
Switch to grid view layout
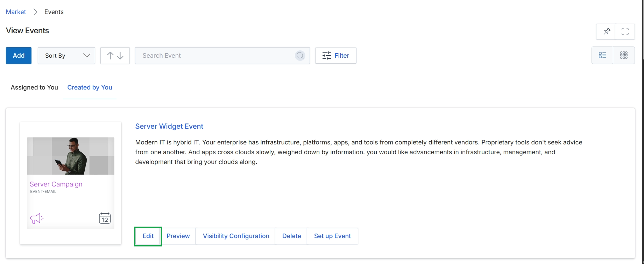pos(624,55)
